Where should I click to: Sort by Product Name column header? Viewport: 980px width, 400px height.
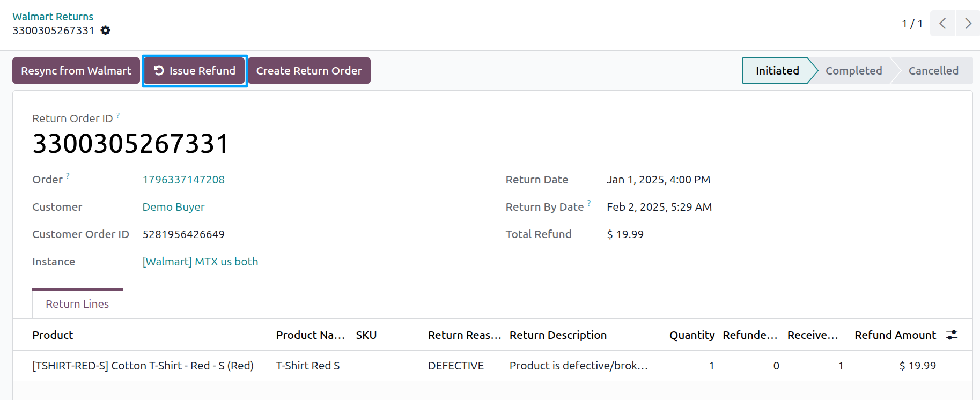[310, 335]
